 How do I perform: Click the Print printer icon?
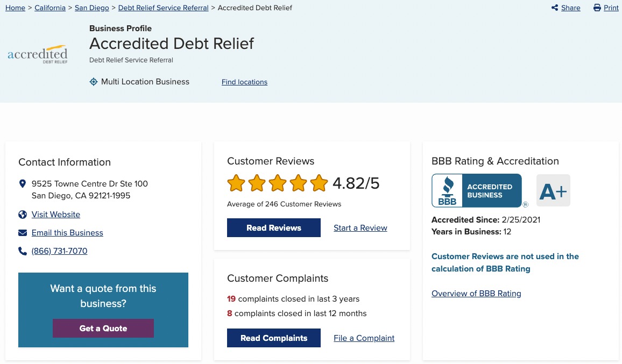tap(597, 8)
